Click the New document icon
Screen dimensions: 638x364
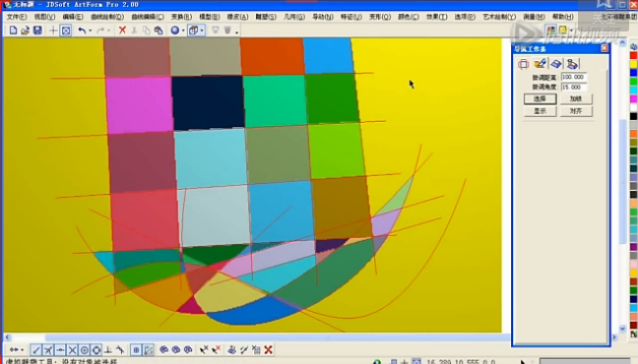13,30
